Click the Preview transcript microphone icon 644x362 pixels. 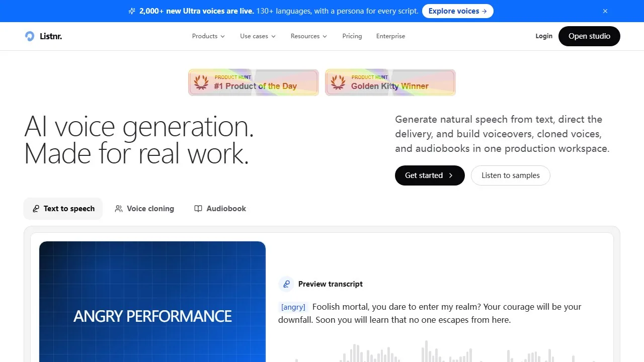coord(286,284)
